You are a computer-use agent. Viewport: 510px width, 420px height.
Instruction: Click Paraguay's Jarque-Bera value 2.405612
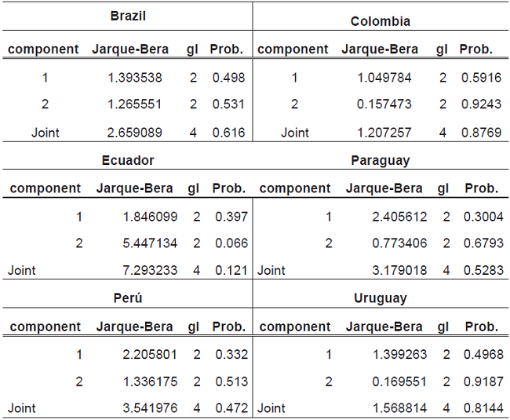(x=395, y=217)
